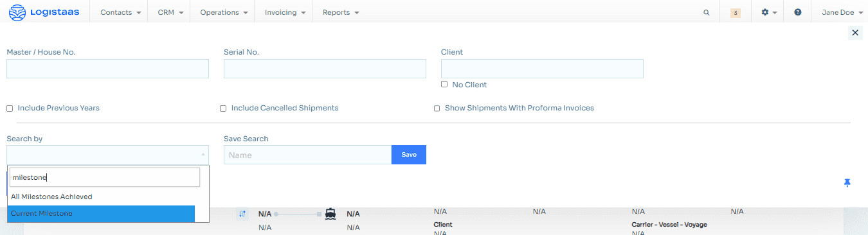The height and width of the screenshot is (235, 868).
Task: Click the Save Search Name field
Action: pyautogui.click(x=307, y=155)
